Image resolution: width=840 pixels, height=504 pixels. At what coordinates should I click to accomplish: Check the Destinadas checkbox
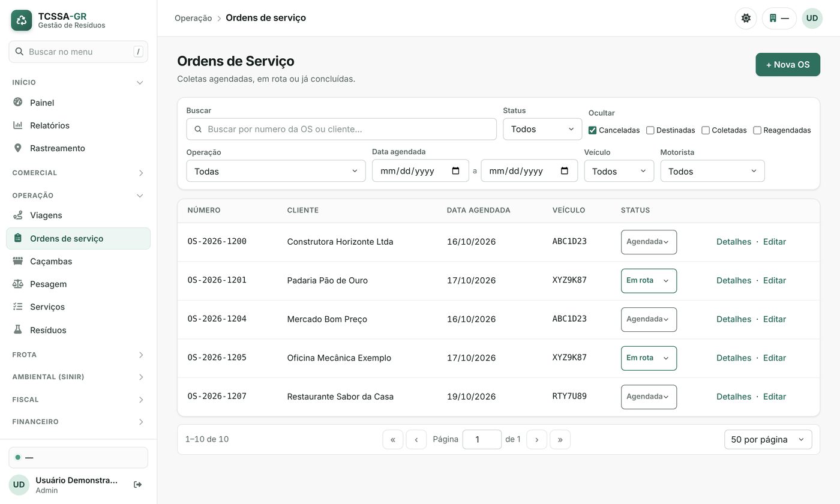click(650, 130)
